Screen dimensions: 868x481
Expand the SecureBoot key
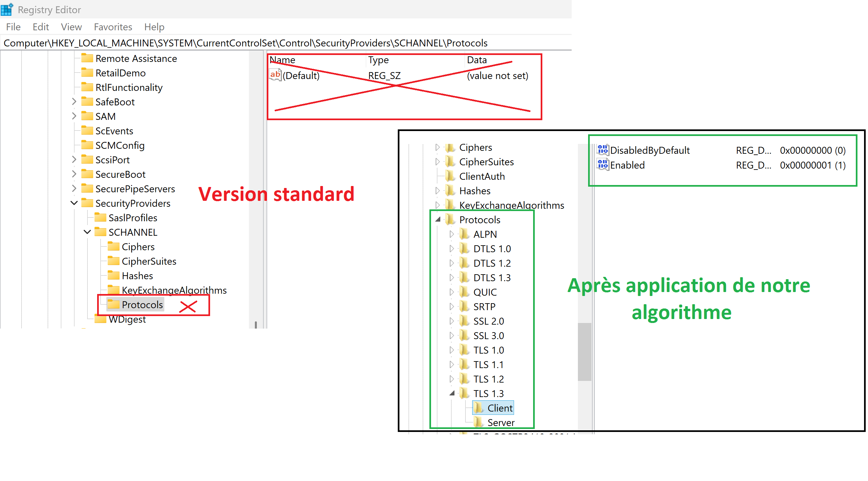click(74, 174)
